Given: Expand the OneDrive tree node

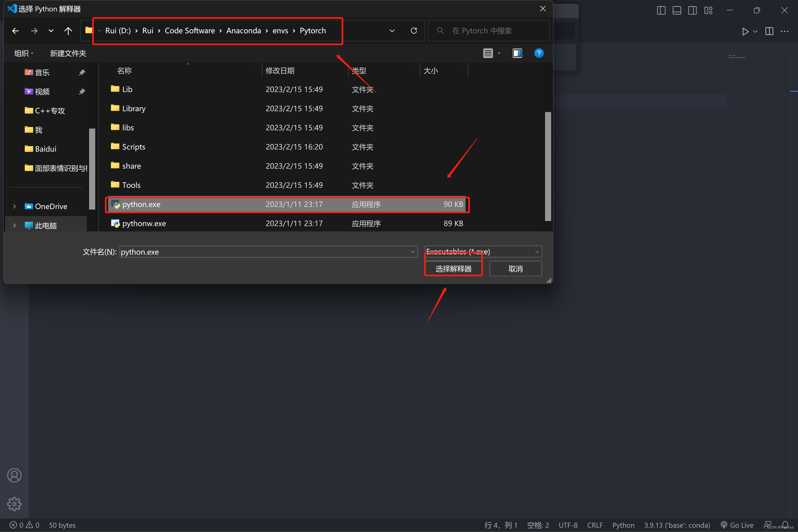Looking at the screenshot, I should (14, 206).
